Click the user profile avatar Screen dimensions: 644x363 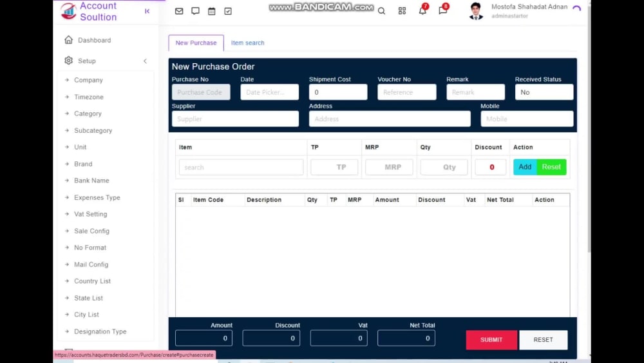[x=476, y=11]
